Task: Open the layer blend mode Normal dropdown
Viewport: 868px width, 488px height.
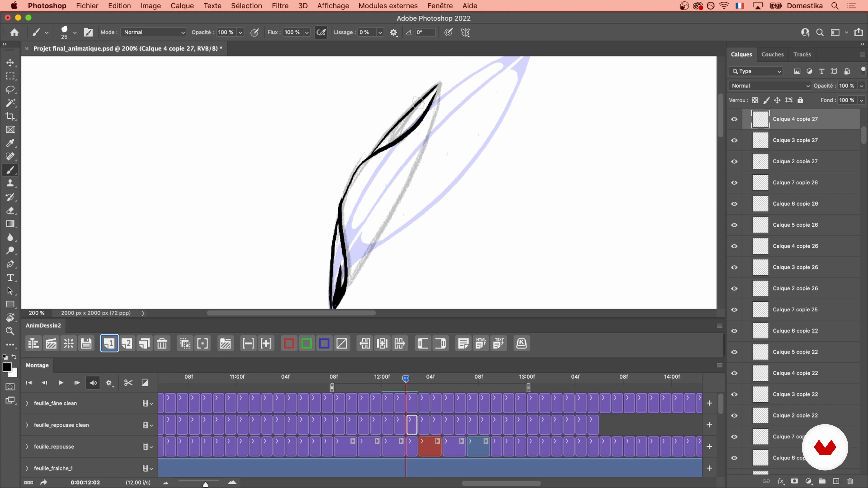Action: (x=770, y=86)
